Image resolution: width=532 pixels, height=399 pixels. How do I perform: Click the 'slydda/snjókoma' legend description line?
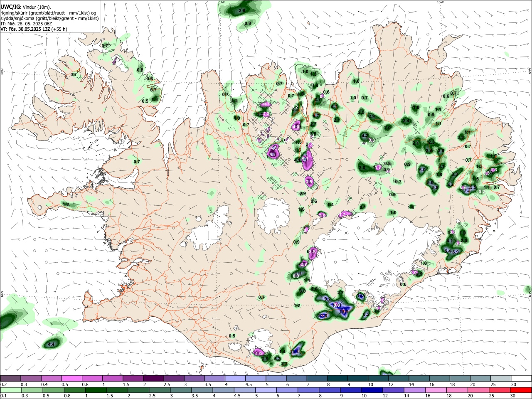click(x=50, y=18)
